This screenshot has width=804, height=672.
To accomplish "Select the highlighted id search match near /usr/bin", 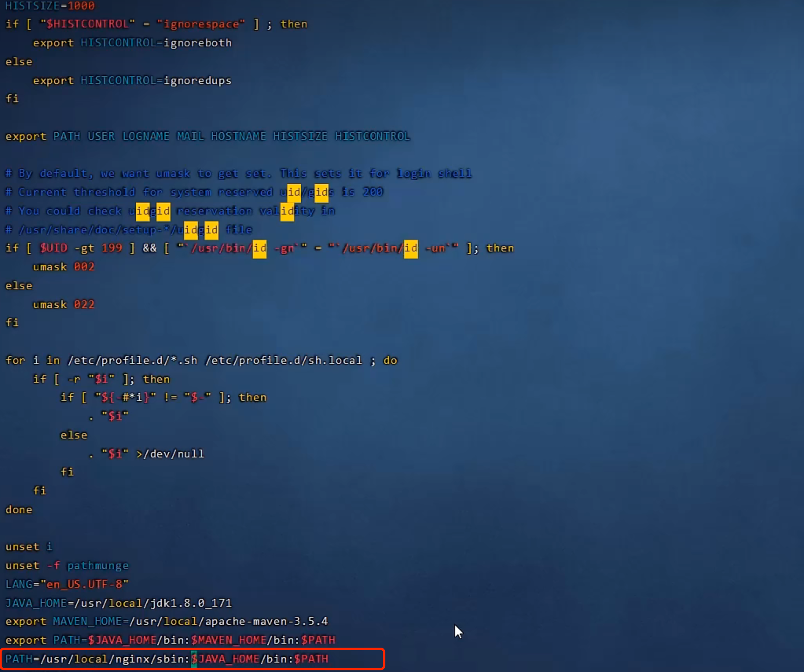I will pos(259,248).
